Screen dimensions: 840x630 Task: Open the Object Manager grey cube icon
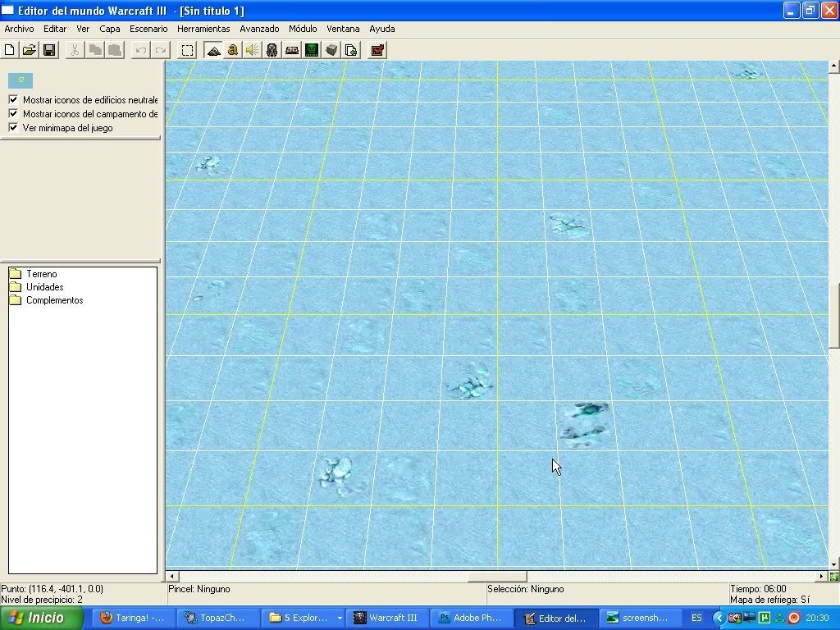click(331, 50)
